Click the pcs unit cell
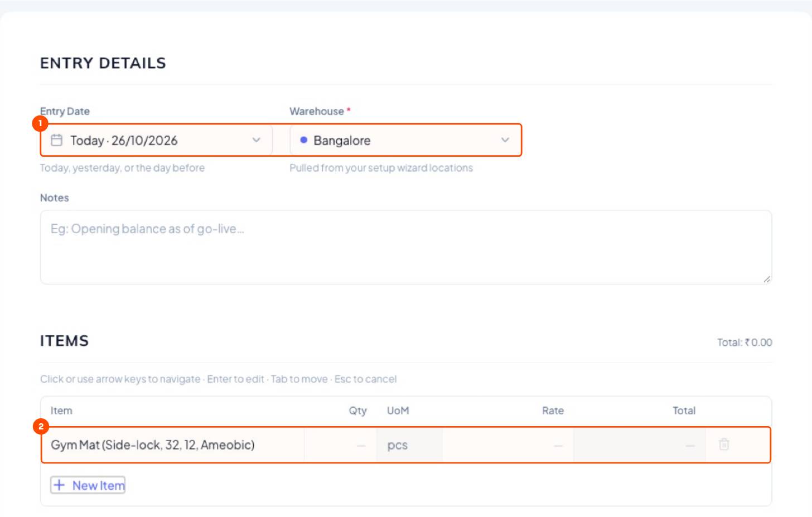The image size is (812, 517). [x=409, y=445]
